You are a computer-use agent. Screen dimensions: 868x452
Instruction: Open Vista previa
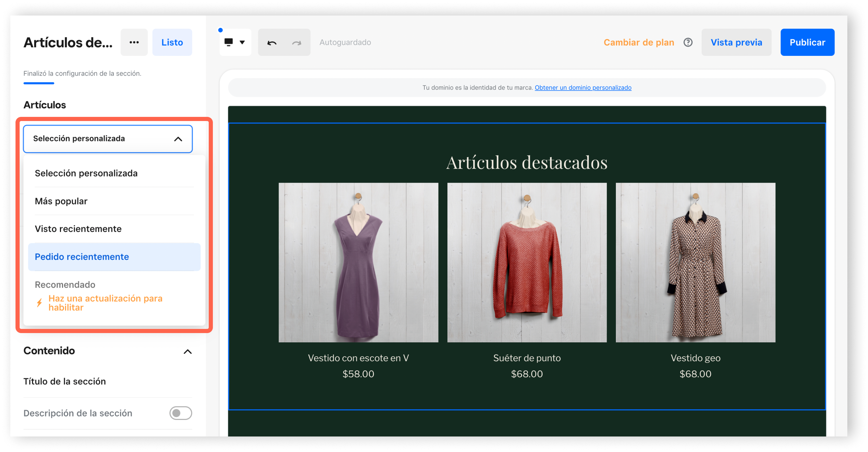pos(736,42)
